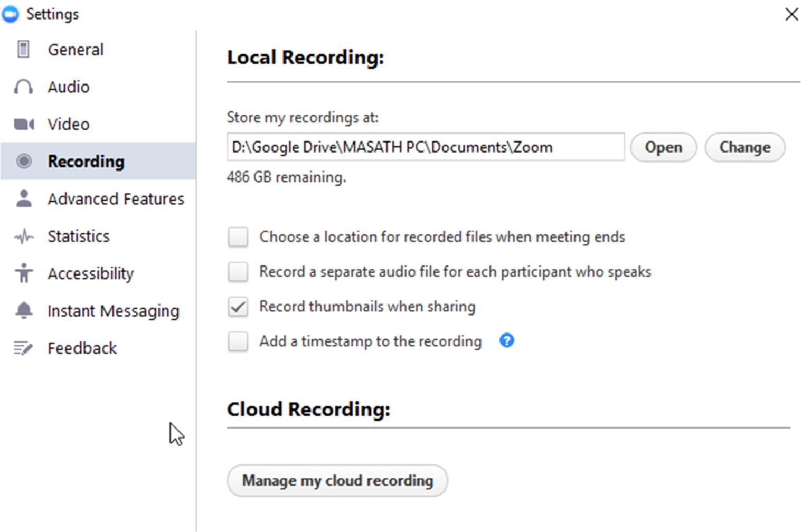Enable adding a timestamp to recordings
811x532 pixels.
[238, 341]
